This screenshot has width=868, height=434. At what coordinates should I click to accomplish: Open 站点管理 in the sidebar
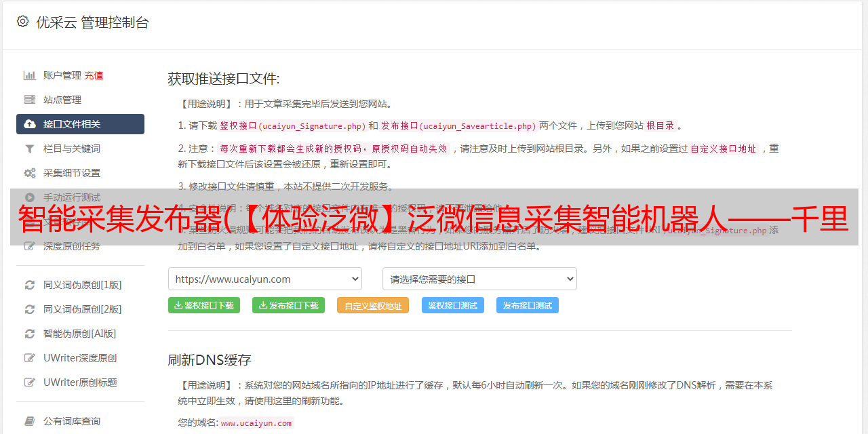[x=62, y=100]
